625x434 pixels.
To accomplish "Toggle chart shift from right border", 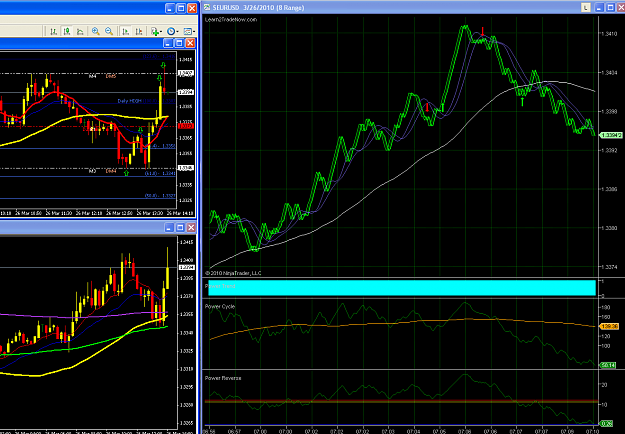I will (139, 31).
